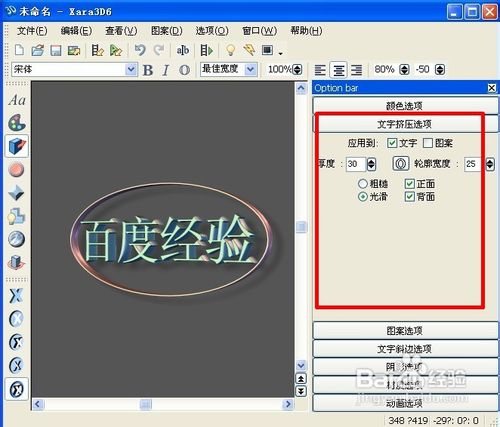
Task: Adjust the 轮廓宽度 stepper arrows
Action: point(490,164)
